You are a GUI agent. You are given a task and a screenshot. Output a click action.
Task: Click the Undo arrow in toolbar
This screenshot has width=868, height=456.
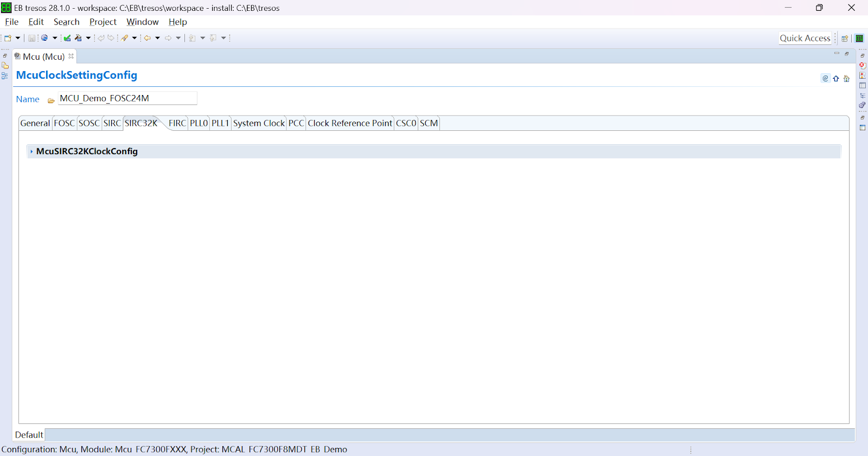[x=101, y=38]
